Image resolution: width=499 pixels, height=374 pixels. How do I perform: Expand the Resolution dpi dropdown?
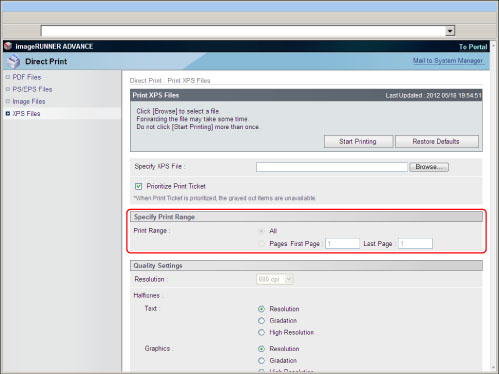point(275,279)
